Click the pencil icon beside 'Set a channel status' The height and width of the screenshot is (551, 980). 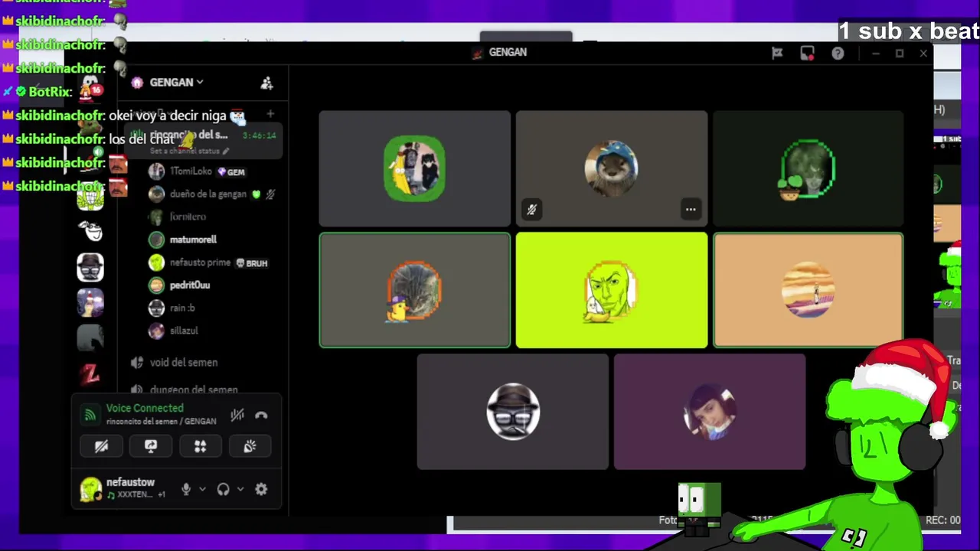click(225, 151)
